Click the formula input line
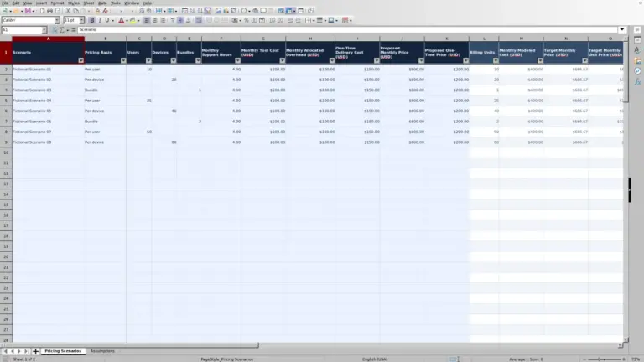This screenshot has height=362, width=644. tap(347, 29)
